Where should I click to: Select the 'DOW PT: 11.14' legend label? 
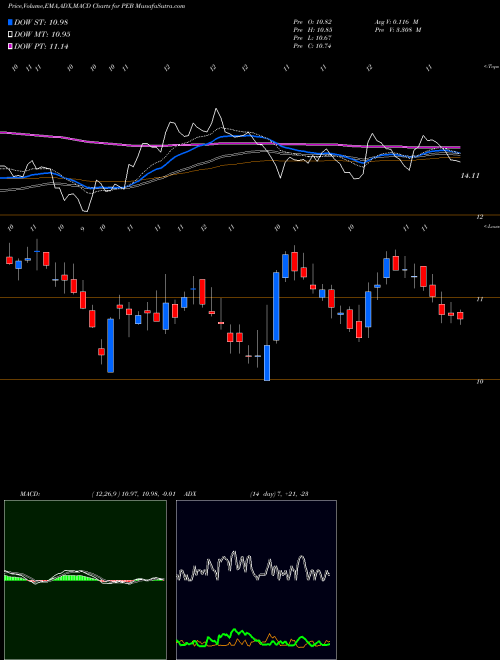pos(41,46)
